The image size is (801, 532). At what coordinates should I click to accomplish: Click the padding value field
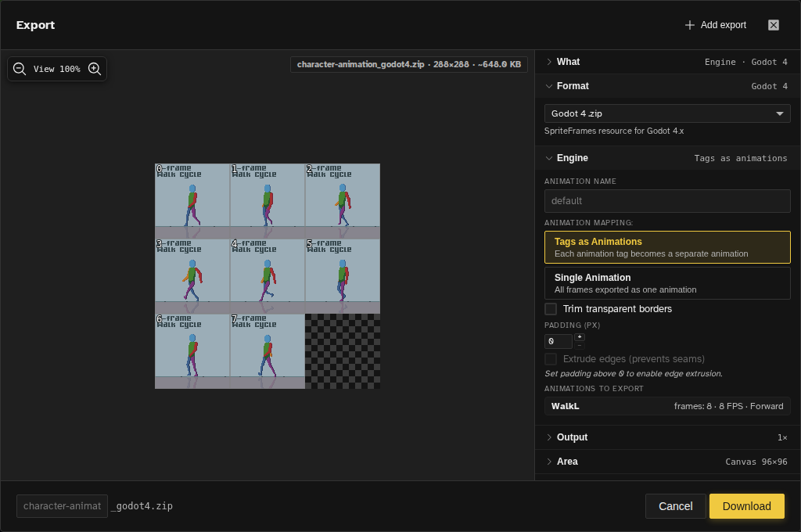[558, 341]
